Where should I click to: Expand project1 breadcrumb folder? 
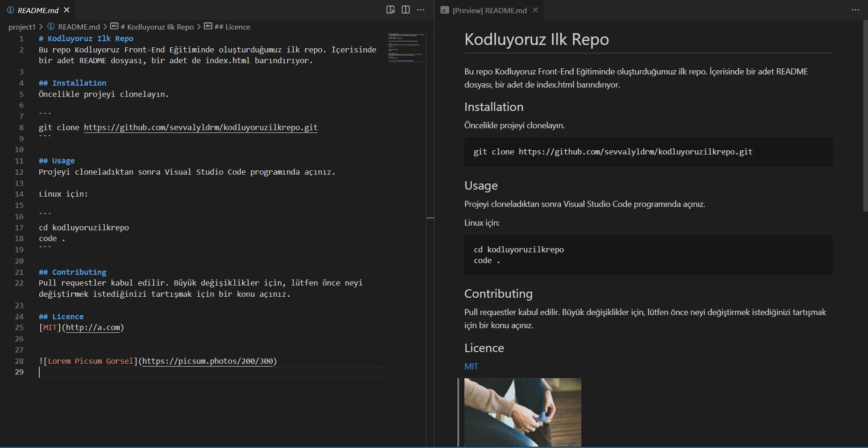[x=22, y=27]
